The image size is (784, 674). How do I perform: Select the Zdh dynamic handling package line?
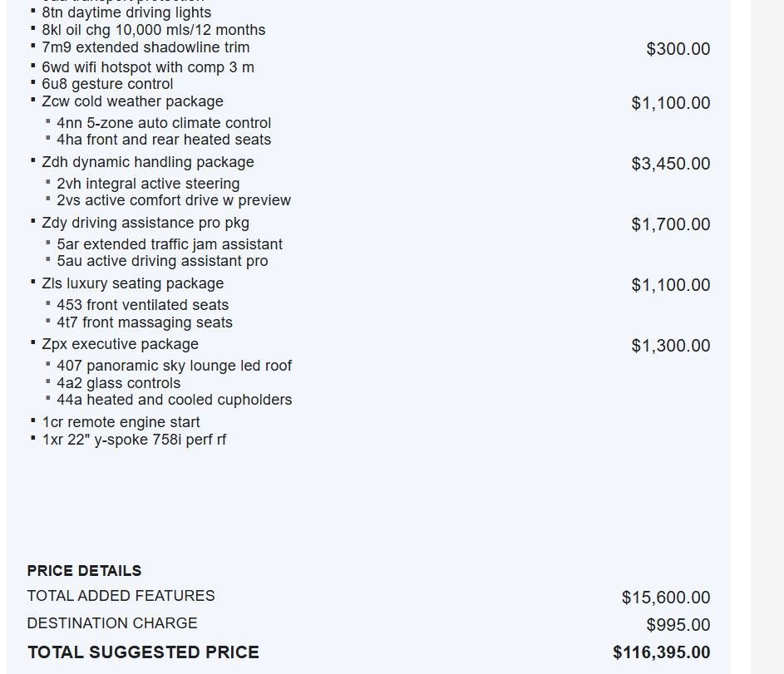coord(148,162)
